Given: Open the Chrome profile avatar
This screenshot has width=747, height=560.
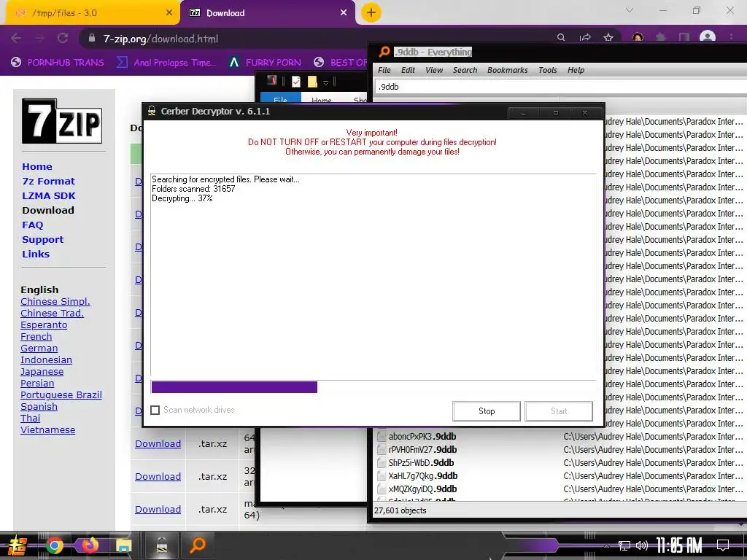Looking at the screenshot, I should point(708,36).
